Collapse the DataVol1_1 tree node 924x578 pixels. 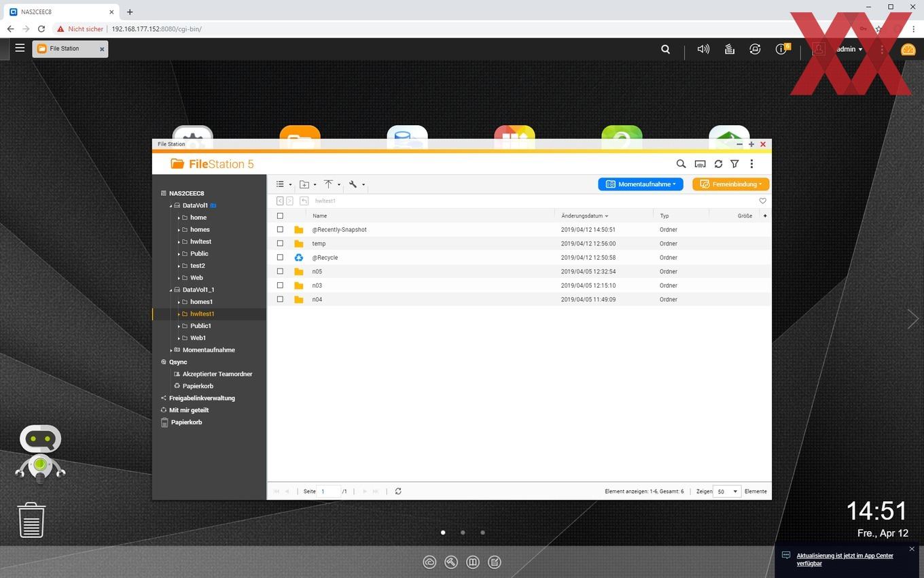171,290
